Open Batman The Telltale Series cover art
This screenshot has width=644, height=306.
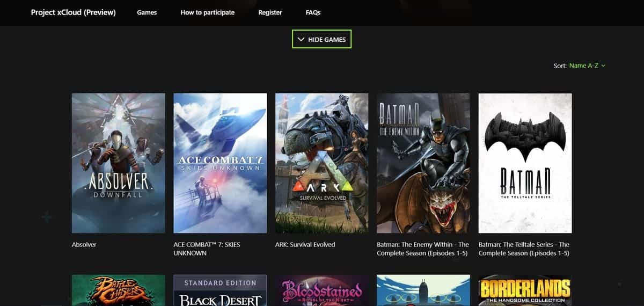coord(525,163)
